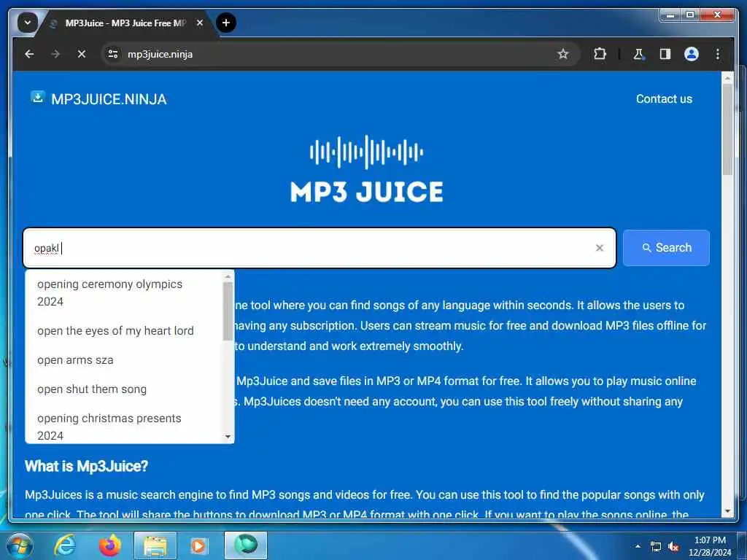Click the muted volume tray icon

[x=673, y=547]
